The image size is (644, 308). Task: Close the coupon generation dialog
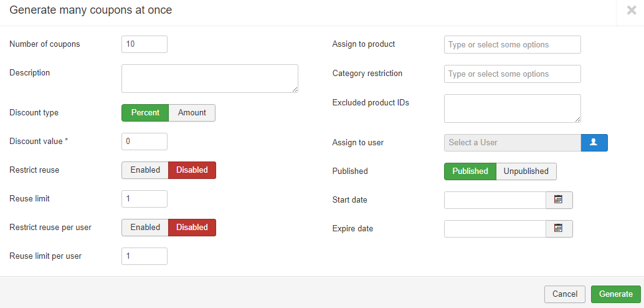(632, 11)
